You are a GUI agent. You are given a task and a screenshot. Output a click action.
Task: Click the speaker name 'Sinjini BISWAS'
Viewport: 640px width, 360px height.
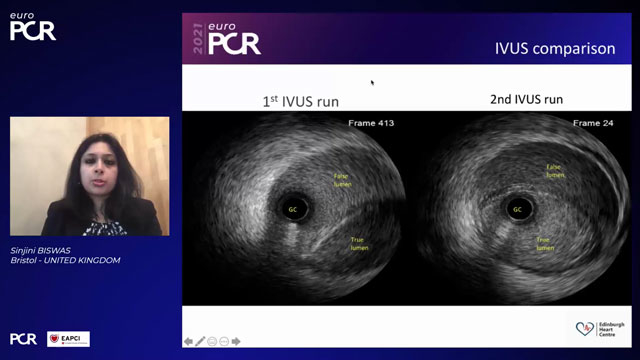pos(40,250)
